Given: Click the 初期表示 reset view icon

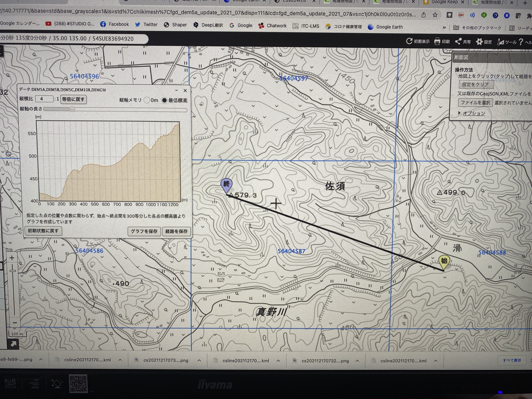Looking at the screenshot, I should (409, 41).
